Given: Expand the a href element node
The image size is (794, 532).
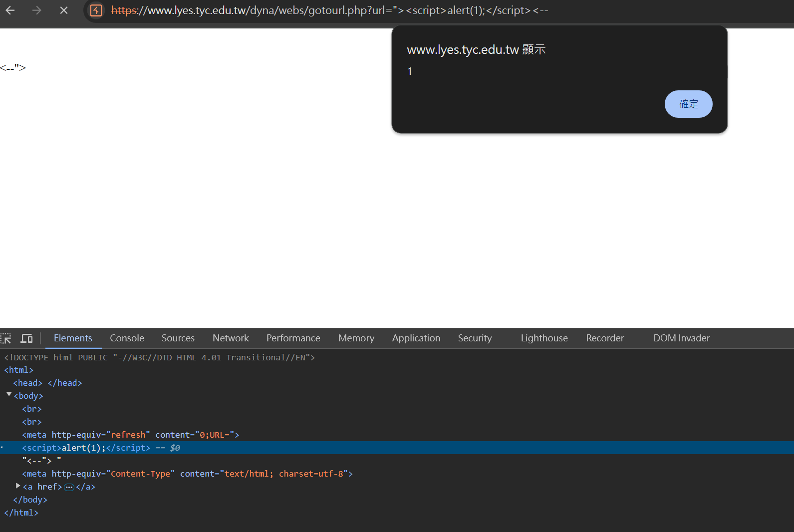Looking at the screenshot, I should tap(18, 485).
